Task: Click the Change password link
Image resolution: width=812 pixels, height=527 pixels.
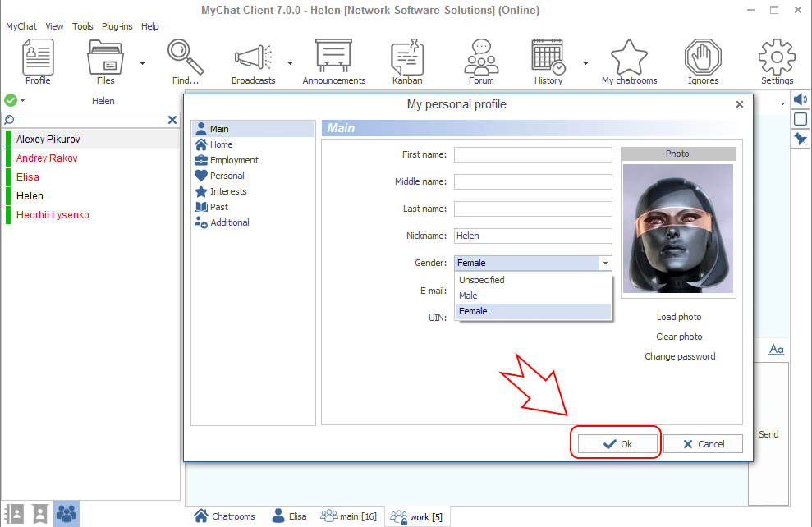Action: pos(680,356)
